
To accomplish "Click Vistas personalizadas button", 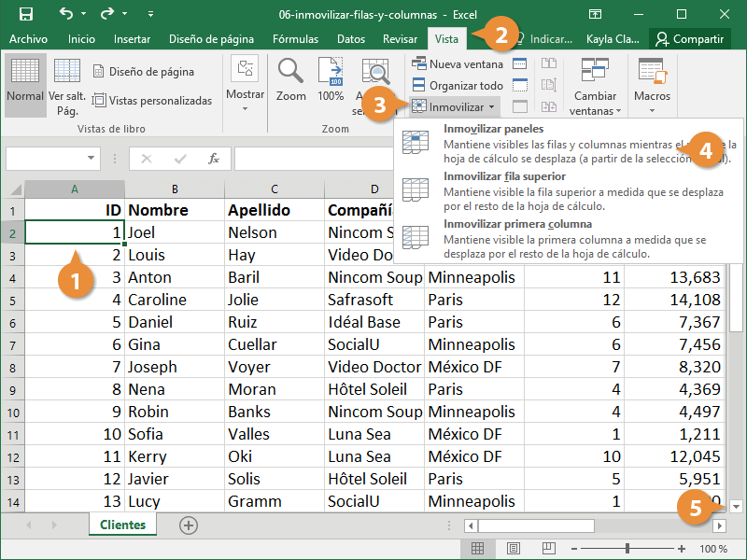I will (152, 101).
